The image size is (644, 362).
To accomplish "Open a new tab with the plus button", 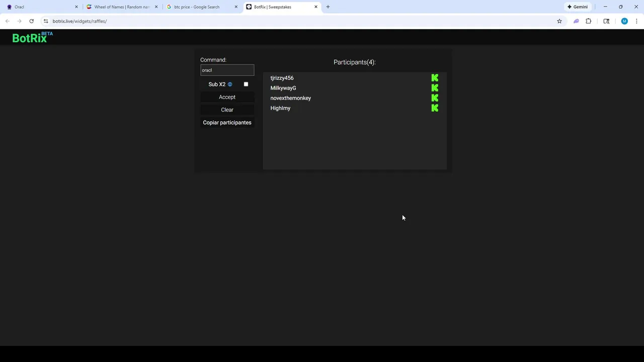I will pyautogui.click(x=328, y=7).
